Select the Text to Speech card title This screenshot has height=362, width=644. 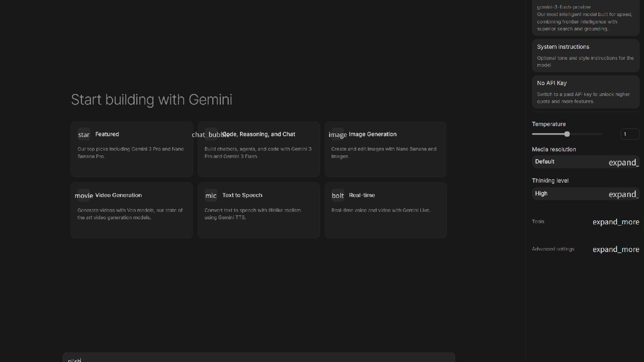[x=242, y=195]
